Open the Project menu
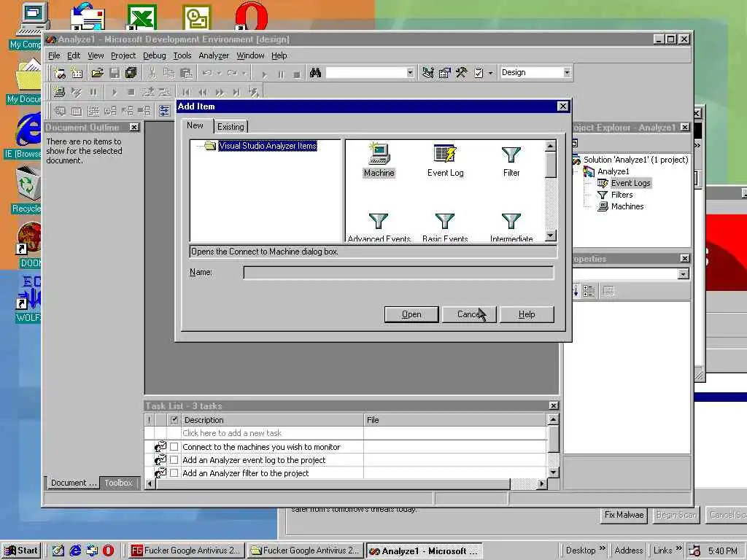 123,55
